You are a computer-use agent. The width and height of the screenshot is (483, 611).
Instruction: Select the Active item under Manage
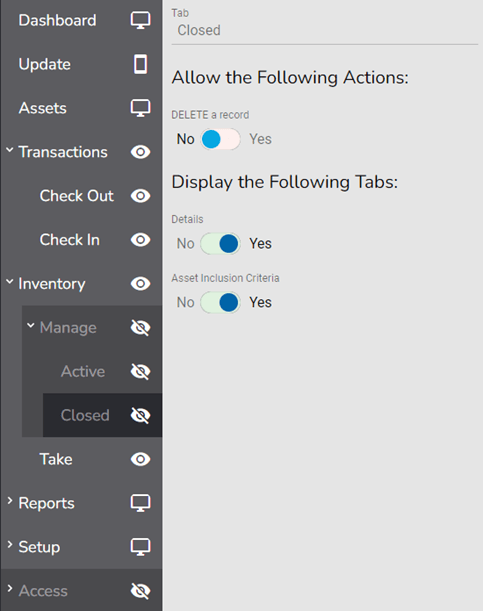click(x=83, y=371)
